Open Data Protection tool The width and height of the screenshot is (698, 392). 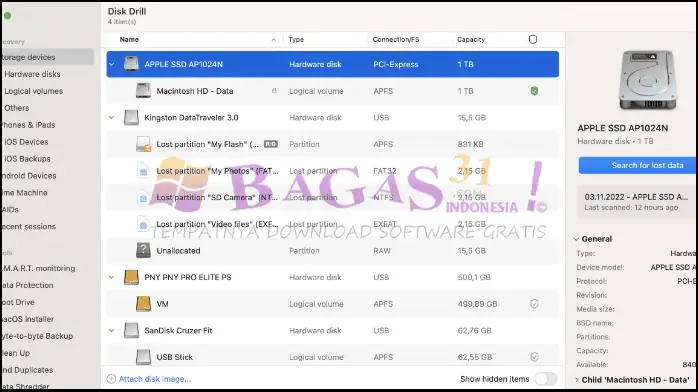(27, 285)
